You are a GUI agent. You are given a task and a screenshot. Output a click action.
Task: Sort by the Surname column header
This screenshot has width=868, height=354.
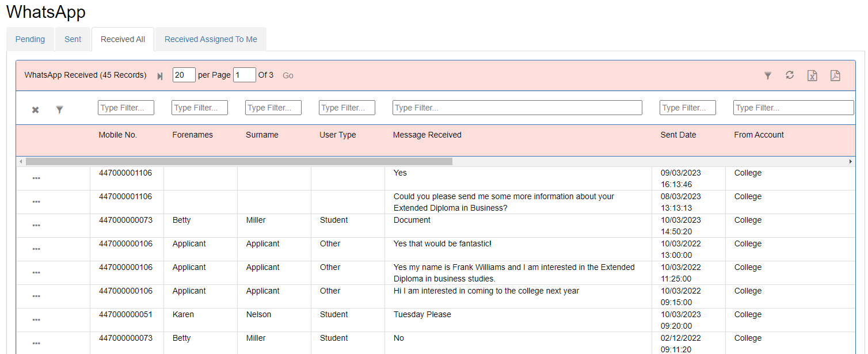click(262, 135)
